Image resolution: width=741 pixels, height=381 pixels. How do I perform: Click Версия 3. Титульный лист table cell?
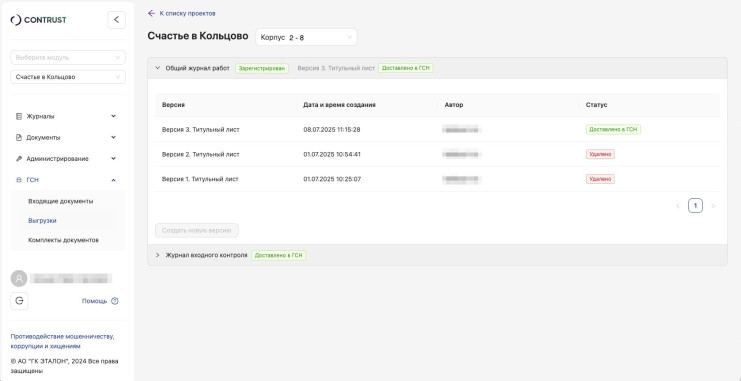click(x=200, y=130)
